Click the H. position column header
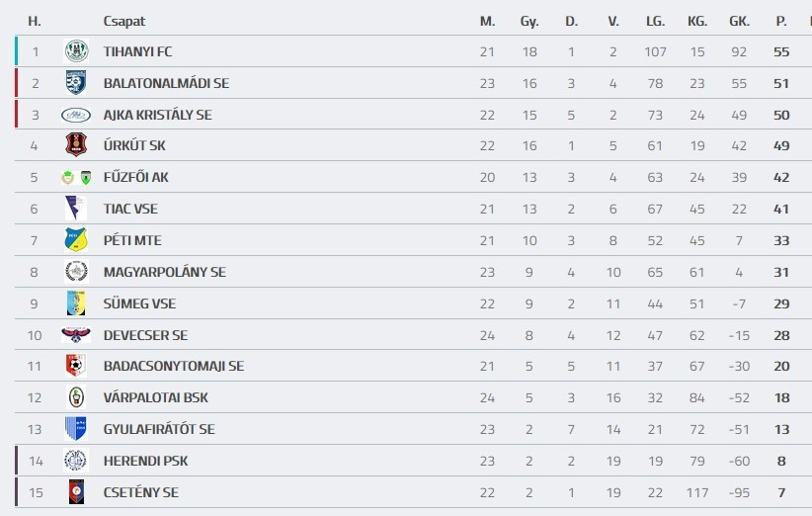 point(35,21)
